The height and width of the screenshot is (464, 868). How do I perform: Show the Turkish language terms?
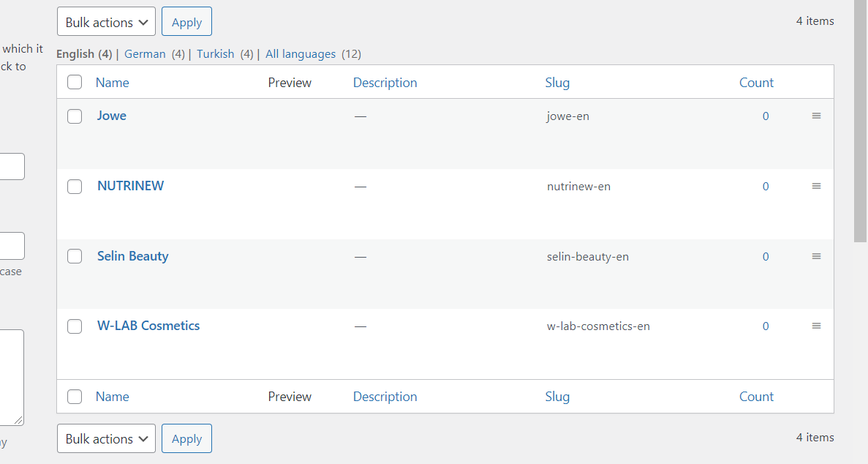[x=215, y=53]
